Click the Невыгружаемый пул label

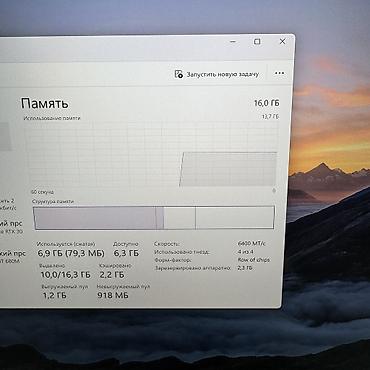coord(123,287)
